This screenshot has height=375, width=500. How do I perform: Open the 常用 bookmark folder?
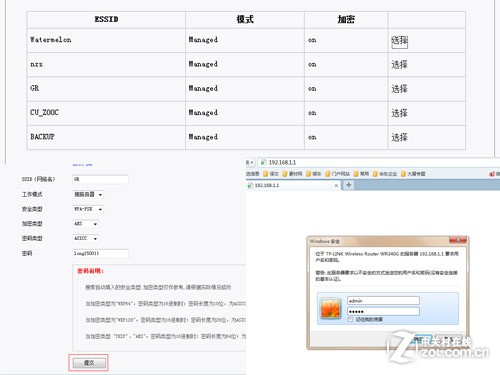(361, 174)
